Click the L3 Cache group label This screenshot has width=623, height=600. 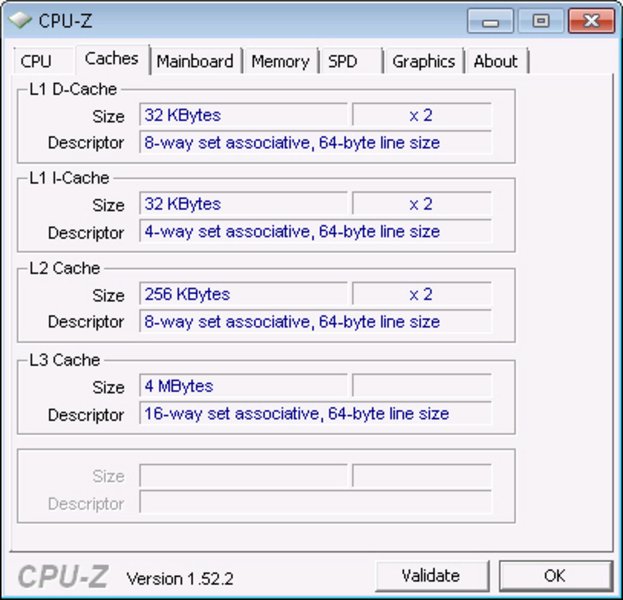click(x=65, y=360)
